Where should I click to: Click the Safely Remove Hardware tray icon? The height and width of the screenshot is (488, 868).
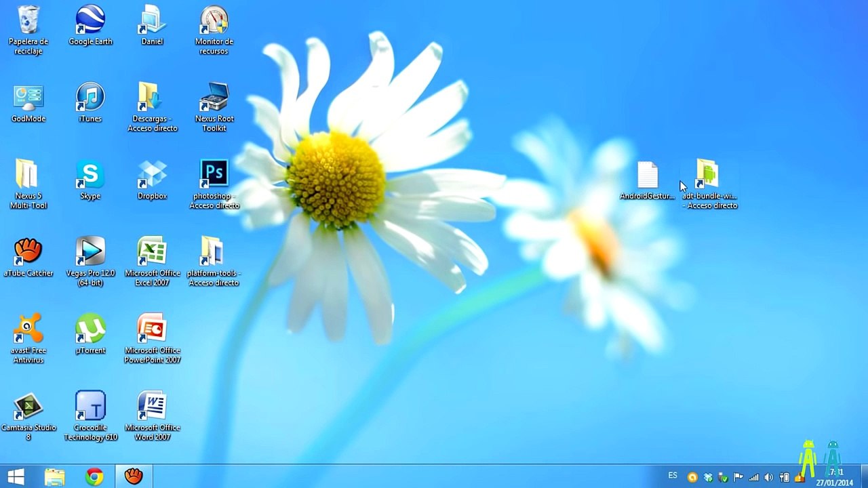coord(723,478)
